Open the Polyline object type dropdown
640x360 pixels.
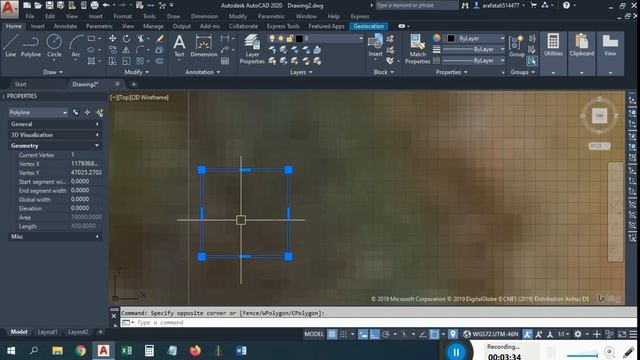[x=38, y=112]
